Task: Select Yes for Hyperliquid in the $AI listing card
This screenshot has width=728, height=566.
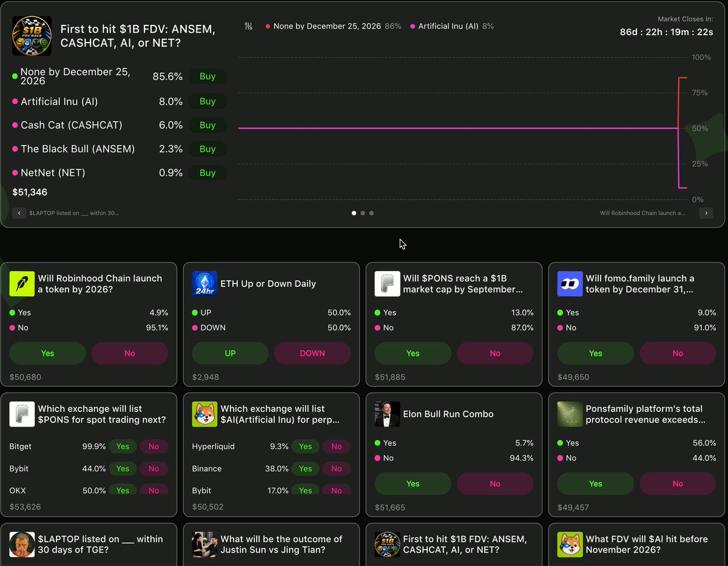Action: [x=305, y=446]
